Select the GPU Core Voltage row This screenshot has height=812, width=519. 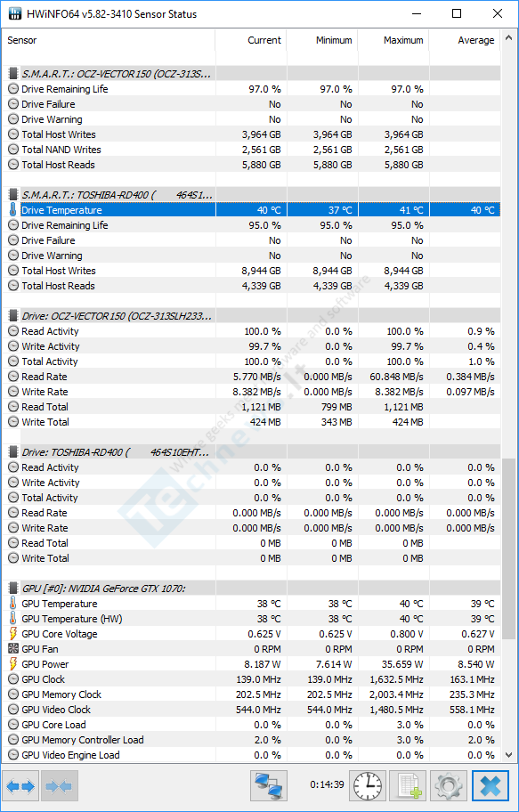click(251, 634)
